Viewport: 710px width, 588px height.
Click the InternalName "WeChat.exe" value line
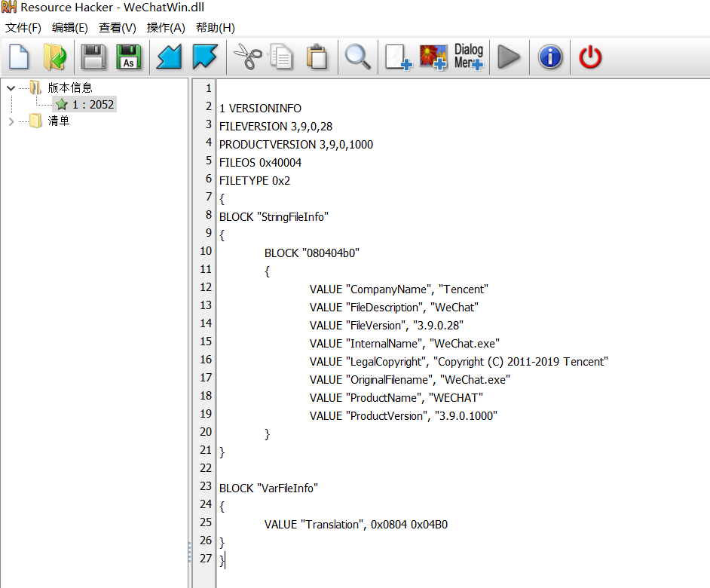point(404,344)
